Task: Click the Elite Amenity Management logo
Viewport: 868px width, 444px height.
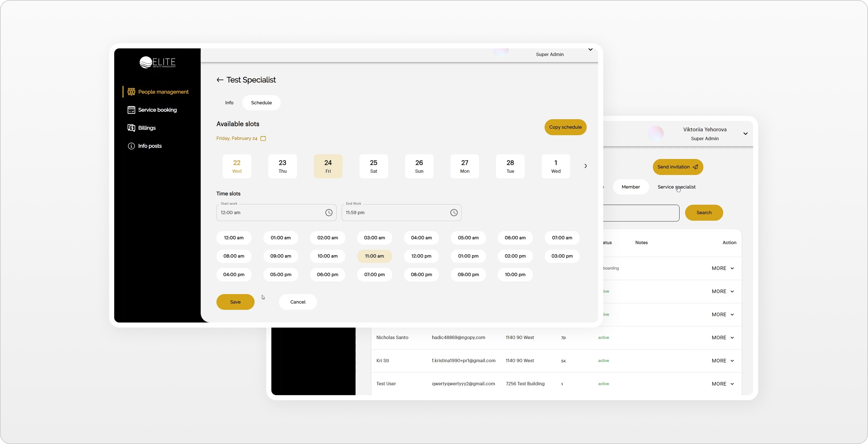Action: click(158, 62)
